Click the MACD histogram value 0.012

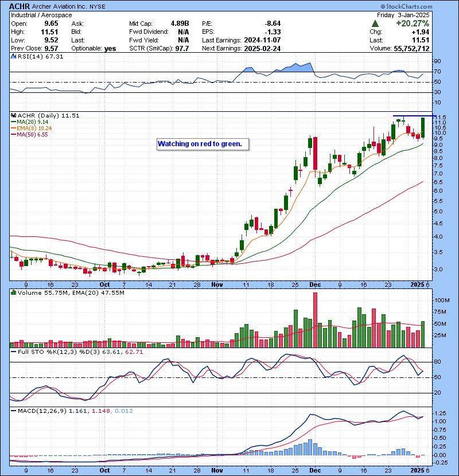(x=124, y=411)
